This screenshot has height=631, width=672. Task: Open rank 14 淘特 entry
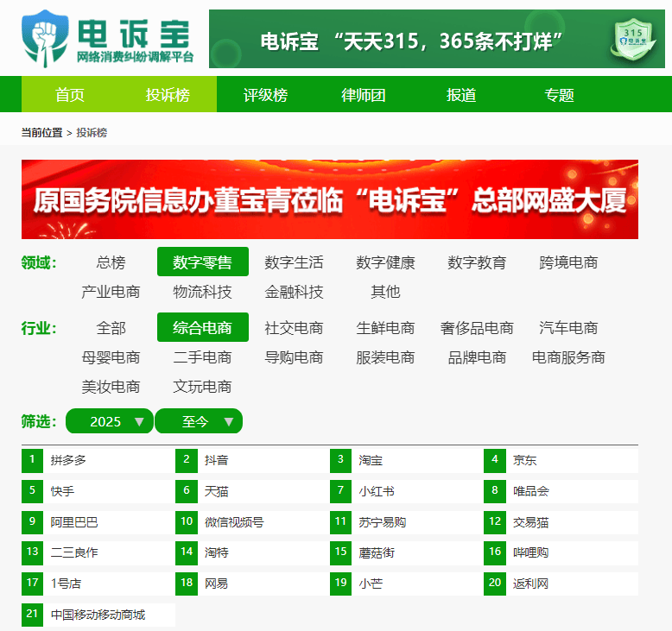point(252,553)
